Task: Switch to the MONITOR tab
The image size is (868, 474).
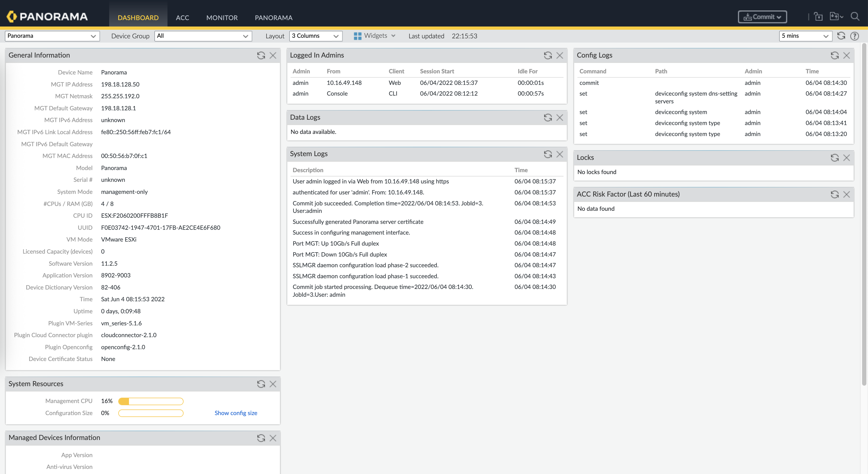Action: 222,17
